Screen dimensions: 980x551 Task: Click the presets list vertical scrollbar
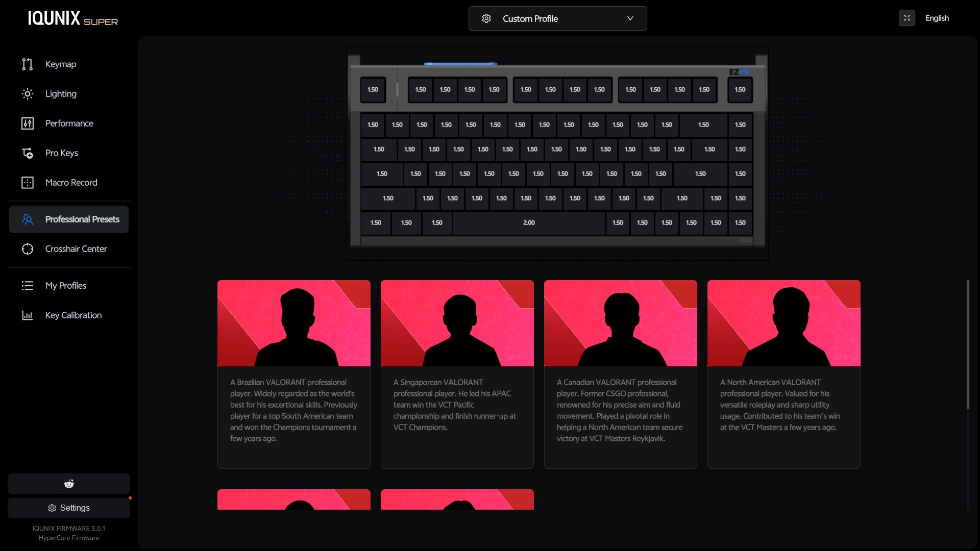[968, 344]
